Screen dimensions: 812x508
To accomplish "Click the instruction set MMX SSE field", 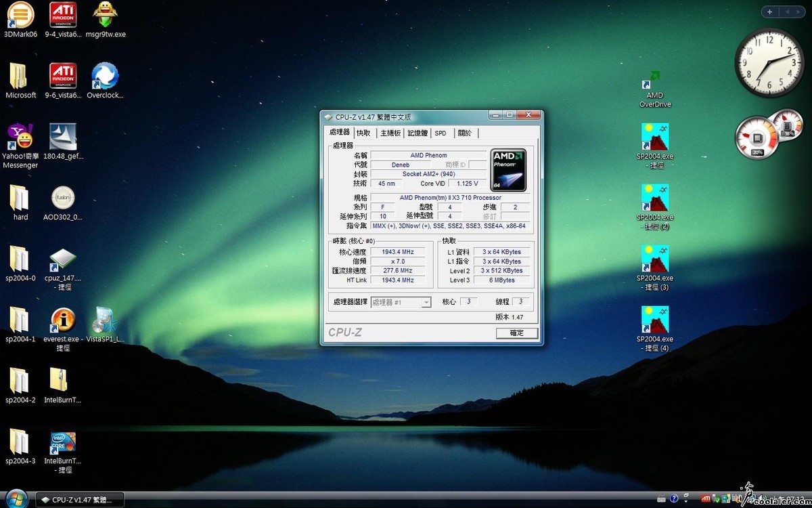I will [450, 226].
